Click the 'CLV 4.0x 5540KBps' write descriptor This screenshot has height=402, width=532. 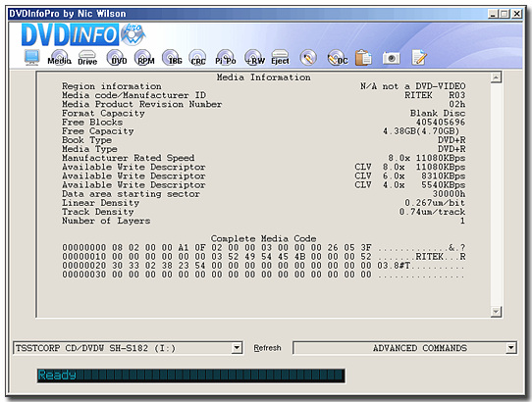click(x=410, y=185)
